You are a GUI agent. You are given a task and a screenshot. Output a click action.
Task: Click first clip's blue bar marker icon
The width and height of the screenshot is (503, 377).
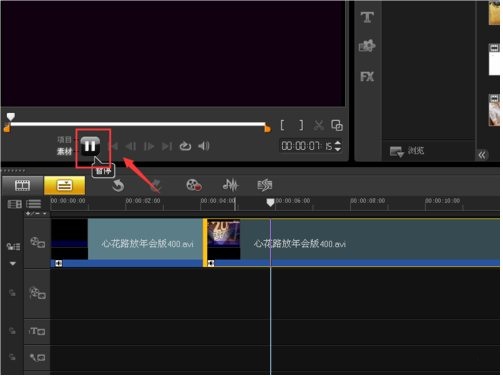pyautogui.click(x=59, y=264)
